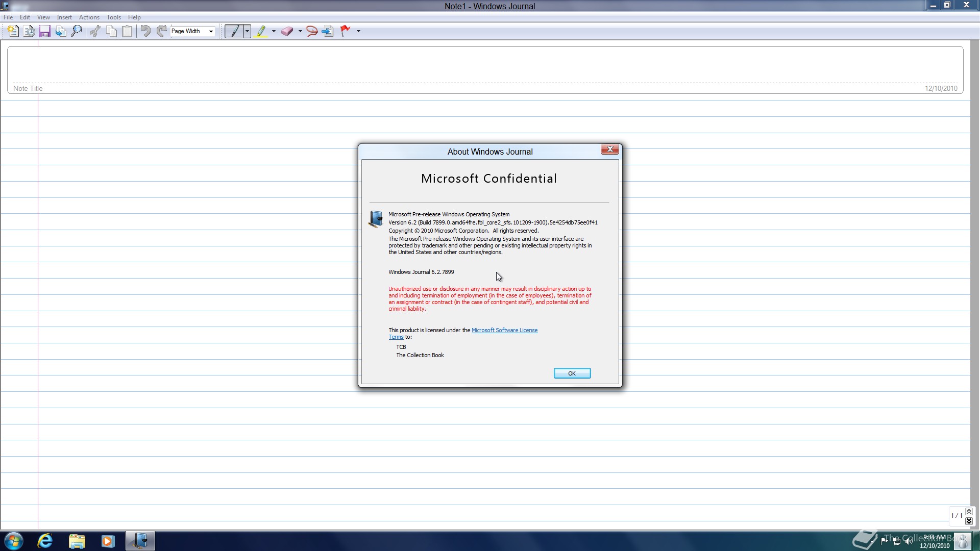
Task: Open the Page Width zoom dropdown
Action: tap(211, 31)
